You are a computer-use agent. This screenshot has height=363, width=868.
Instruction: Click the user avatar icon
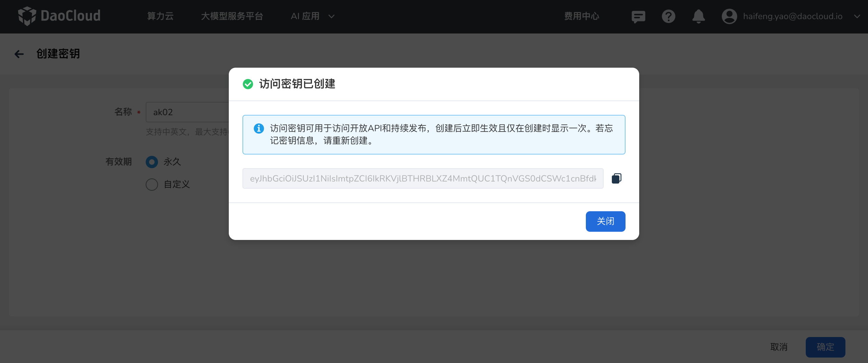pos(729,16)
